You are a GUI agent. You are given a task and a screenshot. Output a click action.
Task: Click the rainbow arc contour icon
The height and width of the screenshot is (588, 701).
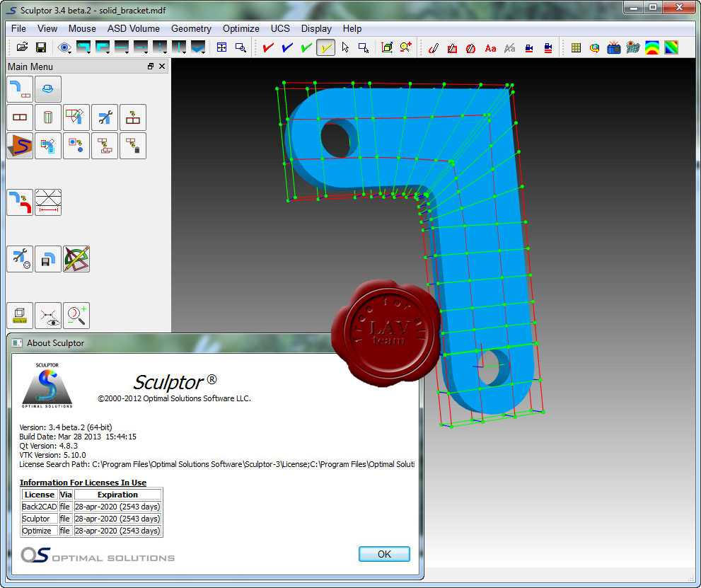tap(652, 48)
